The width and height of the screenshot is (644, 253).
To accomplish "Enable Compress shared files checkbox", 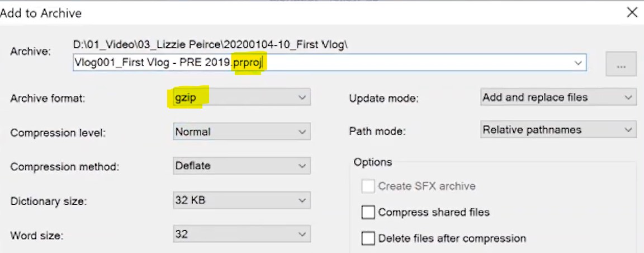I will (368, 213).
